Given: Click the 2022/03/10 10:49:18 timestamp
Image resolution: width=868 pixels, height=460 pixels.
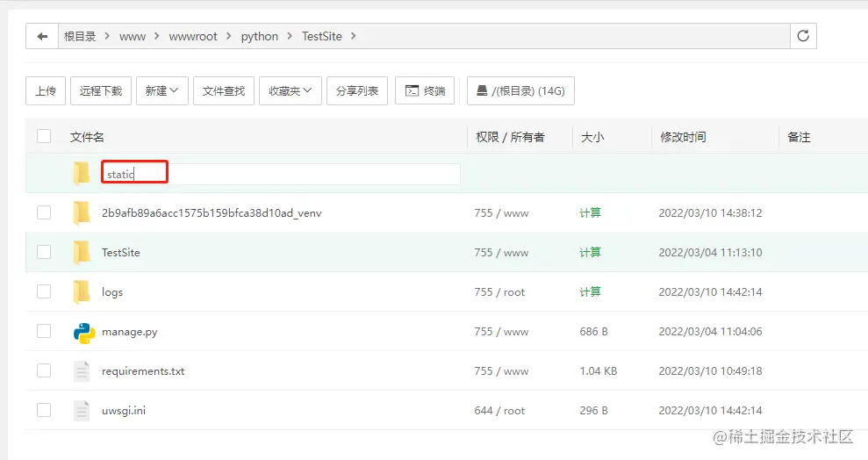Looking at the screenshot, I should (710, 370).
